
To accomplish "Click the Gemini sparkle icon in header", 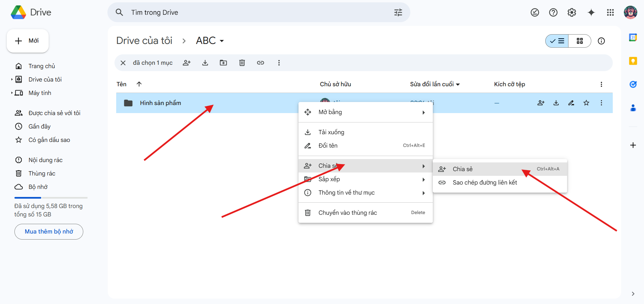I will tap(591, 12).
